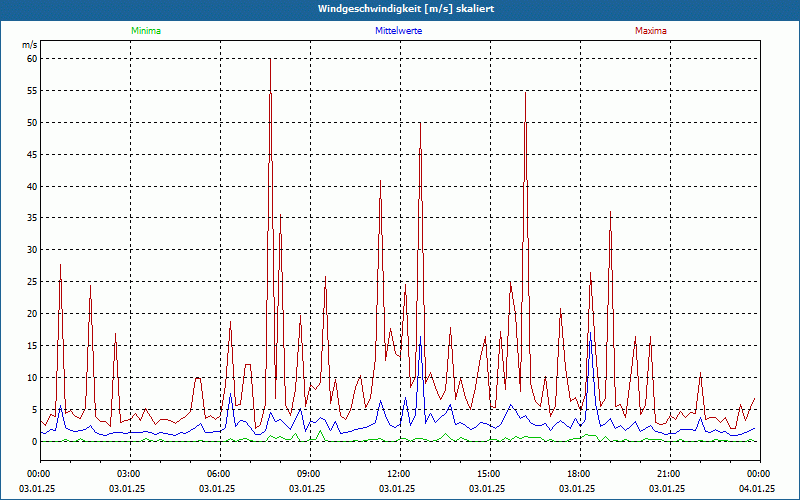This screenshot has height=500, width=800.
Task: Click the y-axis value 55
Action: tap(32, 91)
